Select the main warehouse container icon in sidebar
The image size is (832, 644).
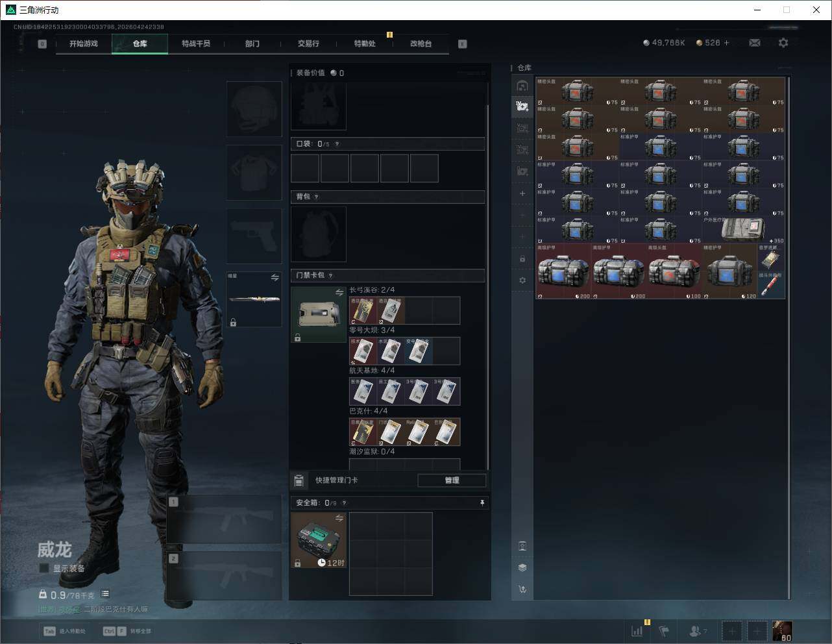pyautogui.click(x=522, y=86)
